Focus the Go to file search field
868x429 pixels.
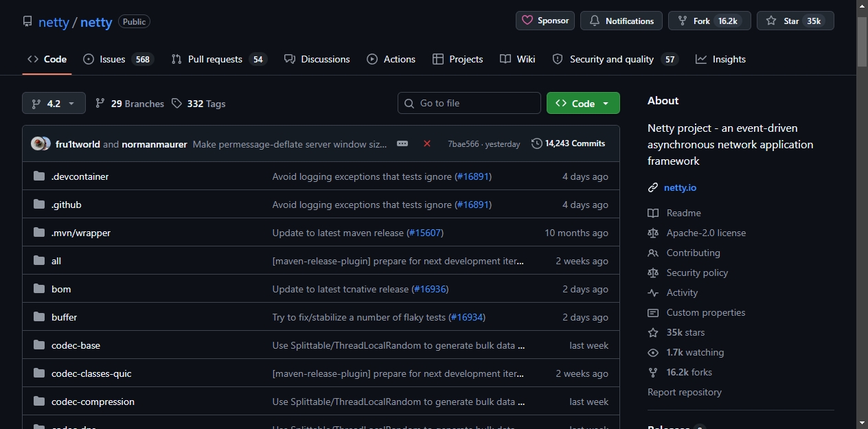click(x=469, y=103)
